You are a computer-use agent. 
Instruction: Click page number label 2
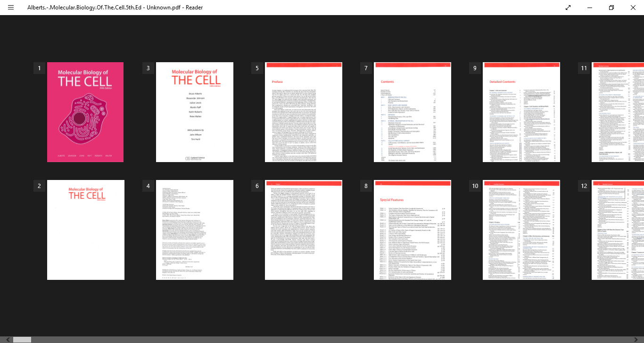tap(39, 186)
